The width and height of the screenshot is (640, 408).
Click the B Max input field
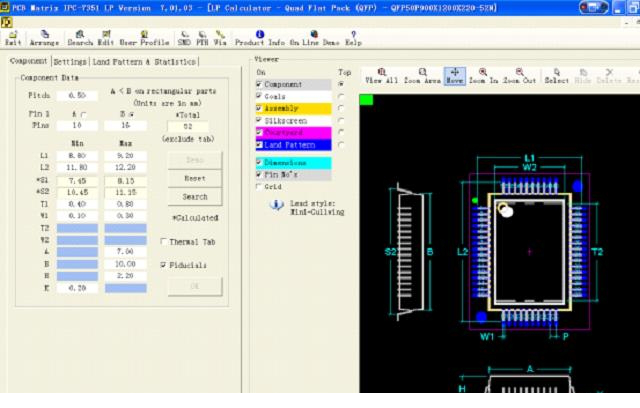(125, 264)
